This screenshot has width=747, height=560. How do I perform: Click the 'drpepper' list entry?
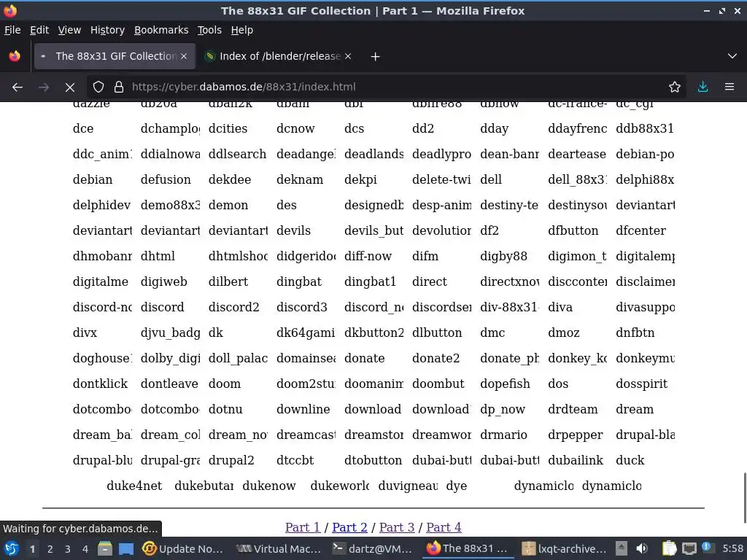click(x=575, y=435)
